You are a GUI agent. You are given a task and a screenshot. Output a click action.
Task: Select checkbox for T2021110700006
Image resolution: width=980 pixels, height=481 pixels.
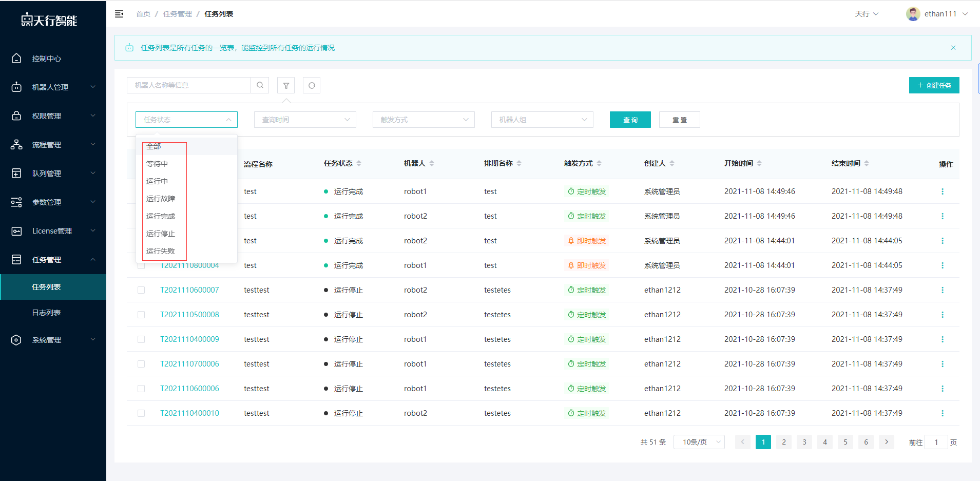coord(141,364)
